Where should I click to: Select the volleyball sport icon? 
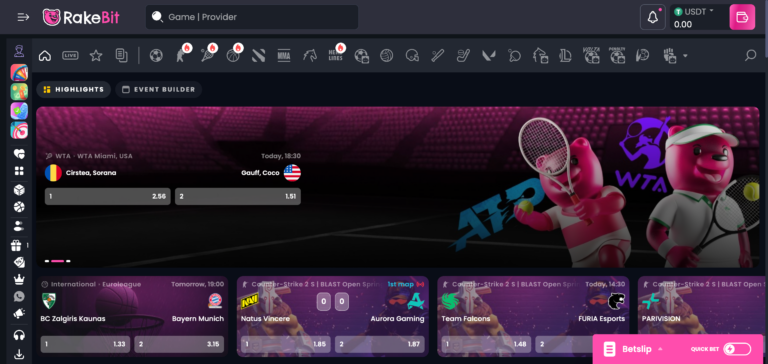(386, 56)
